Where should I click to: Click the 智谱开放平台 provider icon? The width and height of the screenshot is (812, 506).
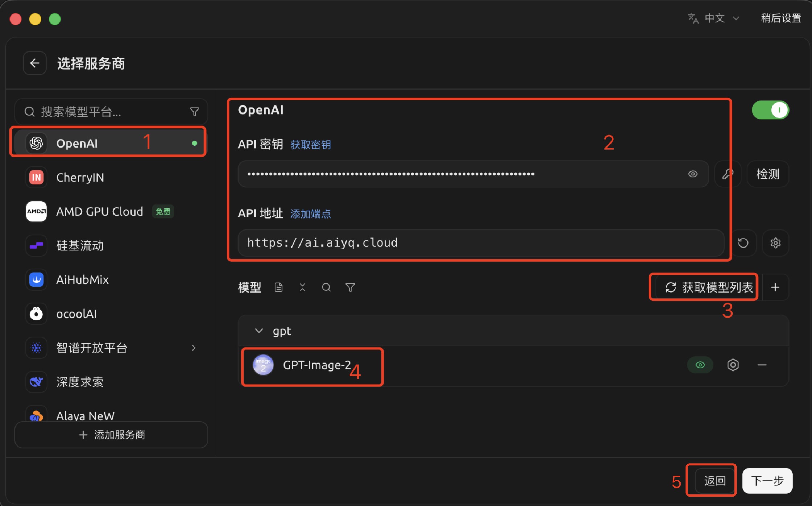36,348
